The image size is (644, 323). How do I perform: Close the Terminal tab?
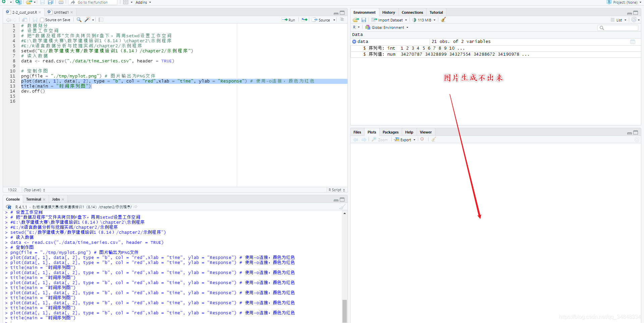click(44, 199)
